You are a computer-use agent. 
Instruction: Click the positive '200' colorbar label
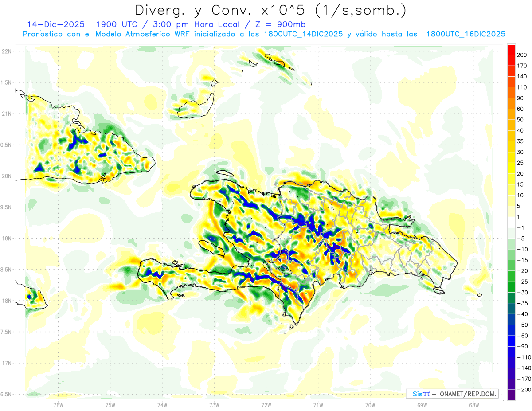tap(523, 55)
